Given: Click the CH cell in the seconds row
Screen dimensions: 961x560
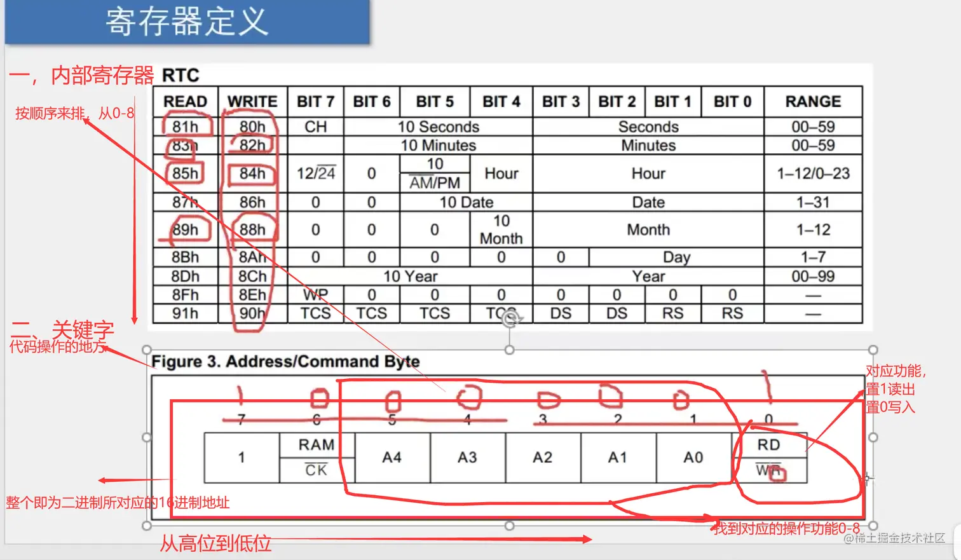Looking at the screenshot, I should (315, 126).
